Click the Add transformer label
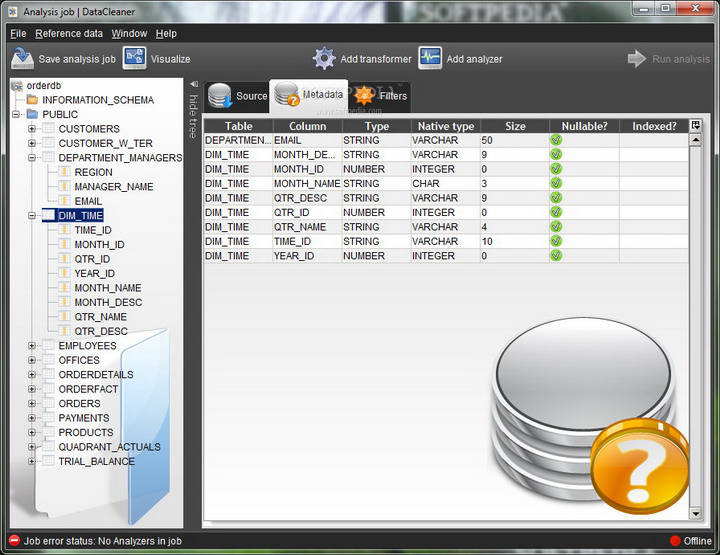Image resolution: width=720 pixels, height=555 pixels. 376,59
